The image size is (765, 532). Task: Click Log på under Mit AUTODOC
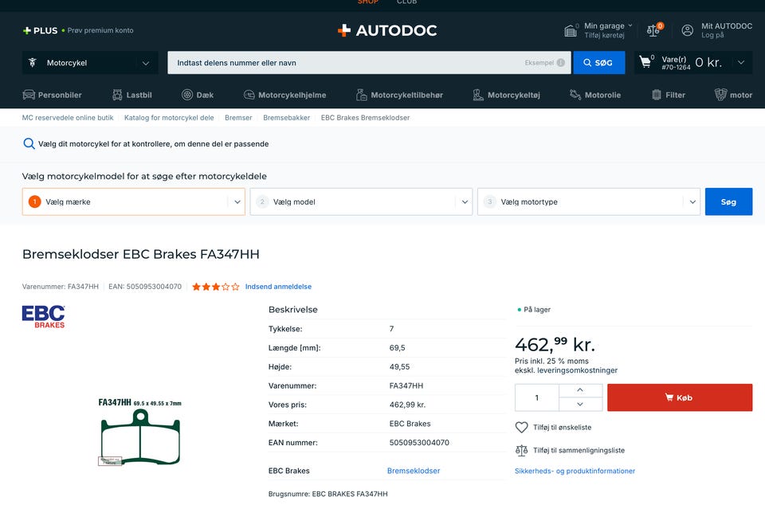tap(712, 35)
